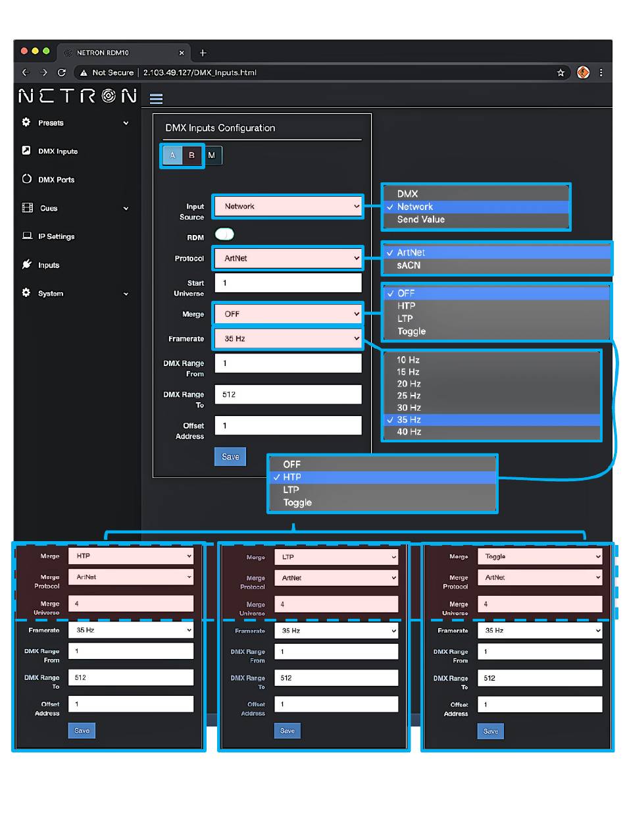Open Merge Protocol dropdown in the Toggle panel
This screenshot has height=840, width=625.
point(539,577)
